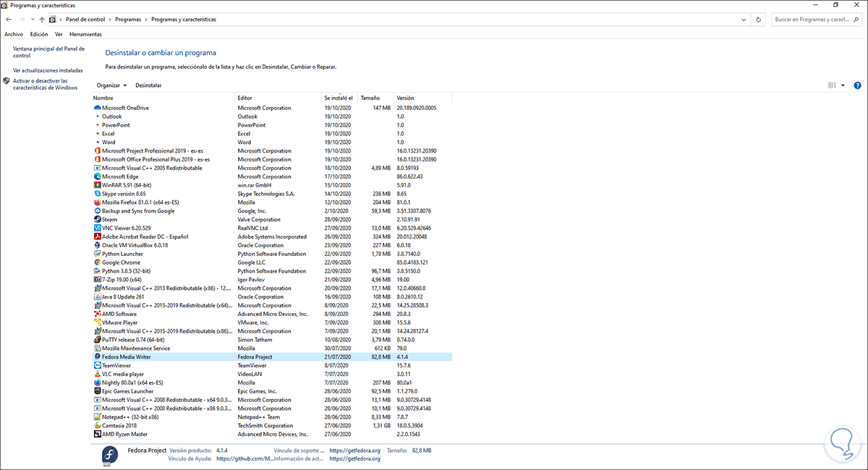Click the help question mark icon
This screenshot has height=470, width=868.
pos(857,85)
